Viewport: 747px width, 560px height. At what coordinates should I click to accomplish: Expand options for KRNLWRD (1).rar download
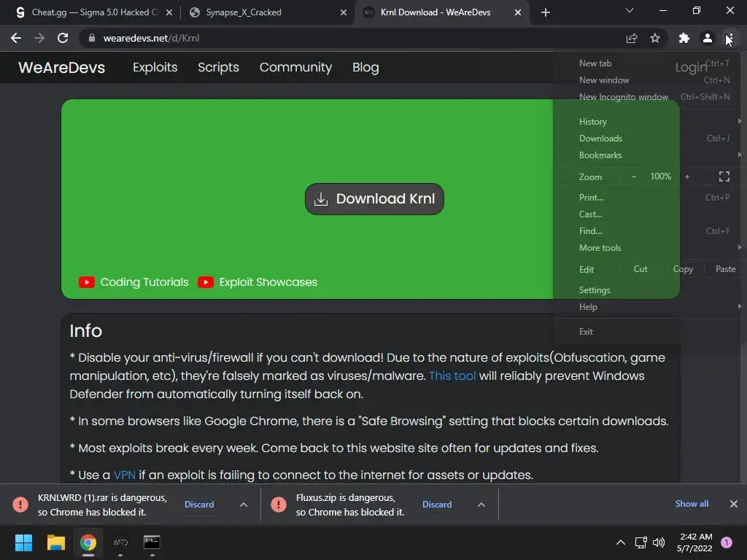[x=244, y=505]
